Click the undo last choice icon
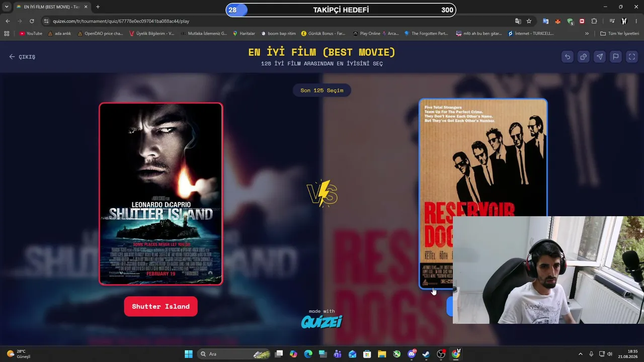The image size is (644, 362). tap(568, 57)
